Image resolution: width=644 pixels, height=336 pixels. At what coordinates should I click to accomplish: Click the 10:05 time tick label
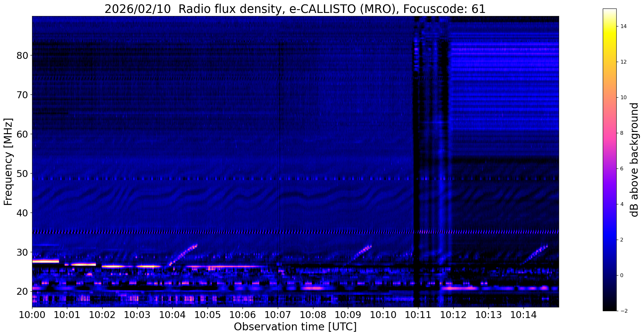click(x=208, y=315)
